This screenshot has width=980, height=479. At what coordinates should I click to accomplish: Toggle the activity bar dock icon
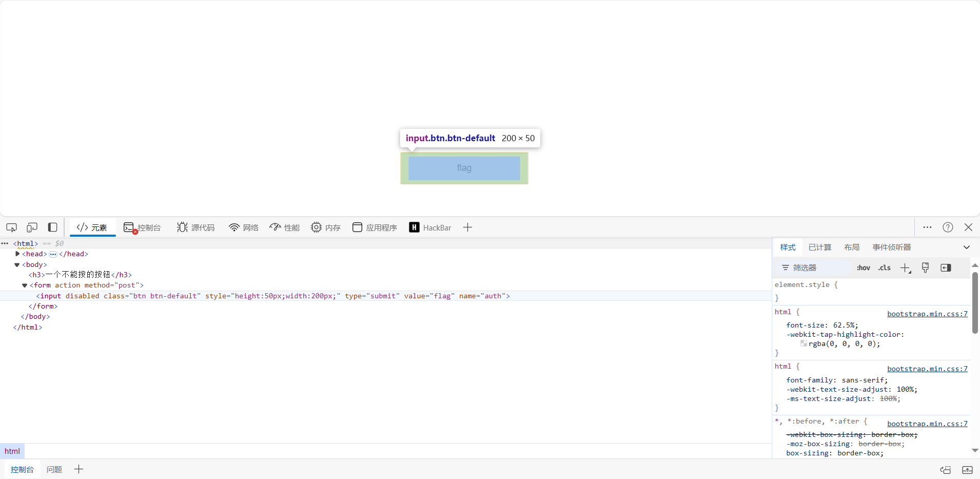[x=52, y=227]
